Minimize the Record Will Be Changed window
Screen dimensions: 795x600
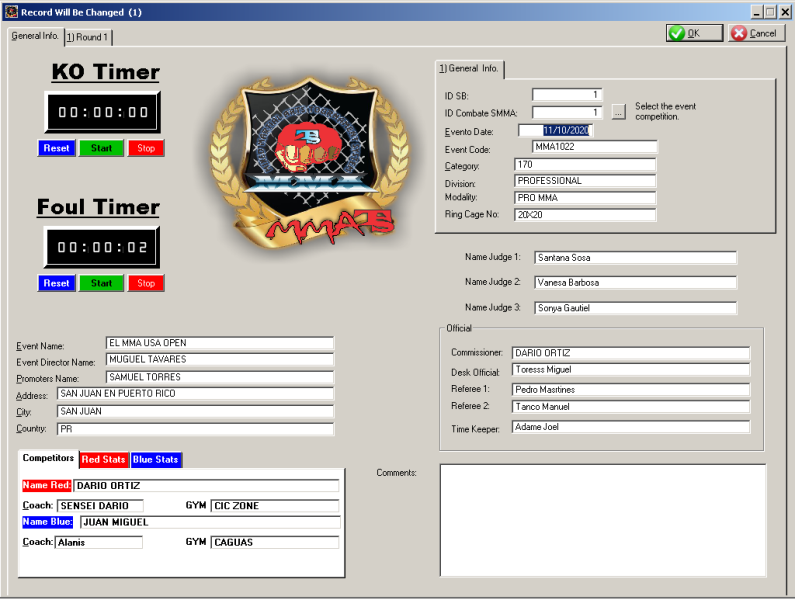tap(756, 12)
